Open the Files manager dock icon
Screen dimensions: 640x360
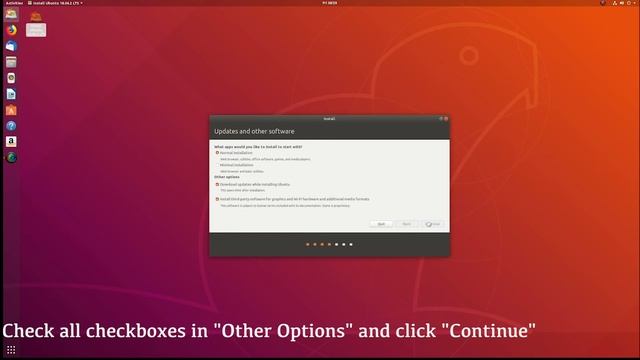point(11,62)
